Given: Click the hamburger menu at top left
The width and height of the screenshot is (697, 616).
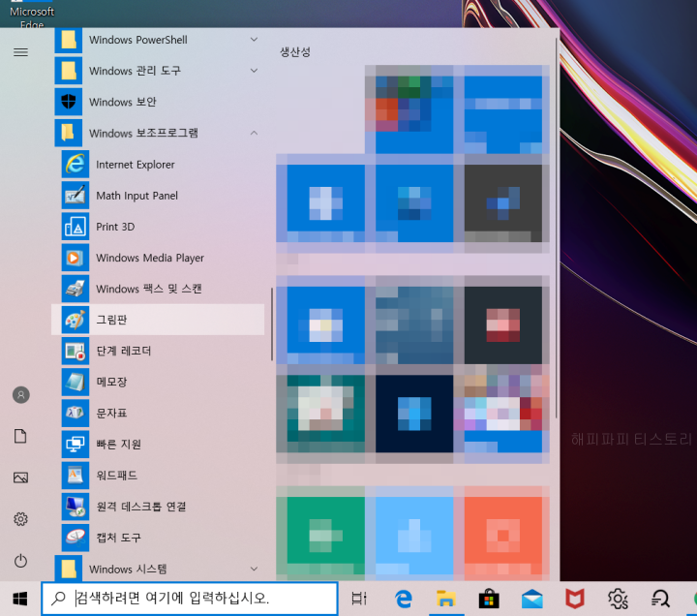Looking at the screenshot, I should coord(20,52).
